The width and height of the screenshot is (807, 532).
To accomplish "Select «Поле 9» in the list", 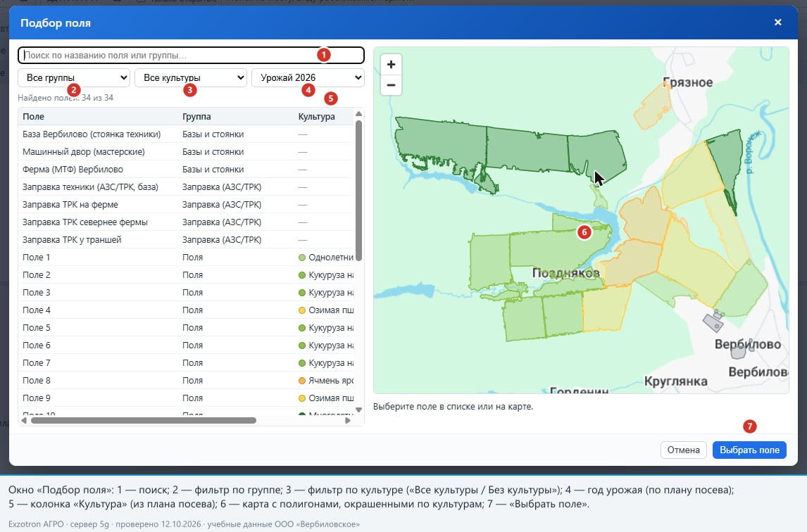I will (x=186, y=398).
